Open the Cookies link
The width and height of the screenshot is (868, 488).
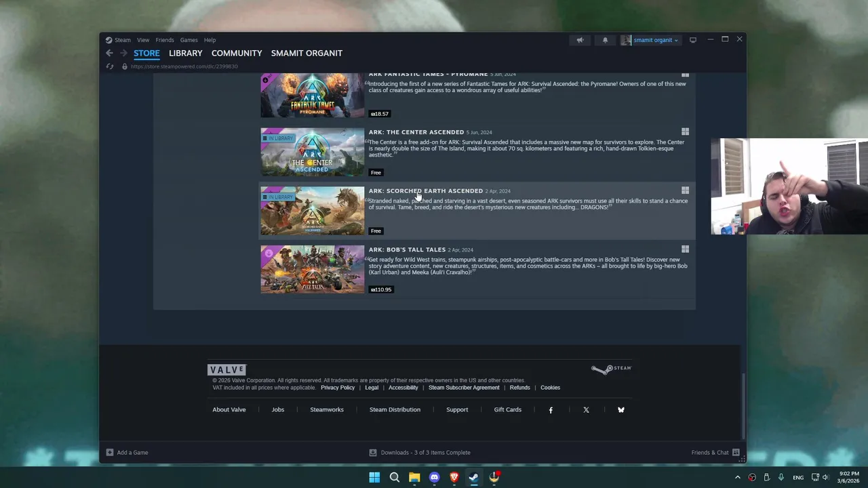click(550, 388)
